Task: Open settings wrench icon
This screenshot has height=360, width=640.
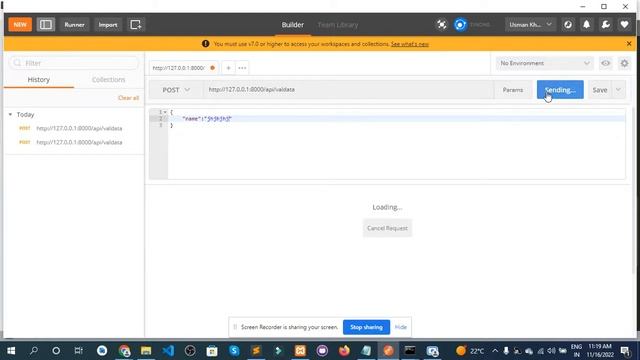Action: click(606, 24)
